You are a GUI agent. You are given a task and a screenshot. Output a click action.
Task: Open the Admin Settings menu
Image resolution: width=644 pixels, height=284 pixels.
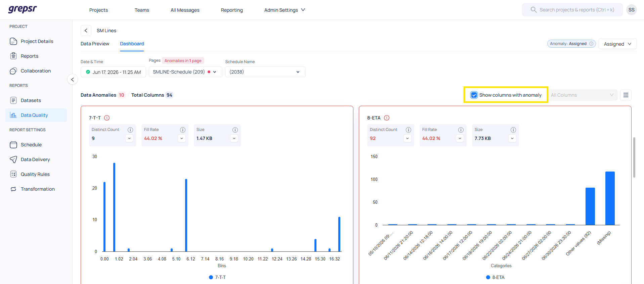point(285,10)
